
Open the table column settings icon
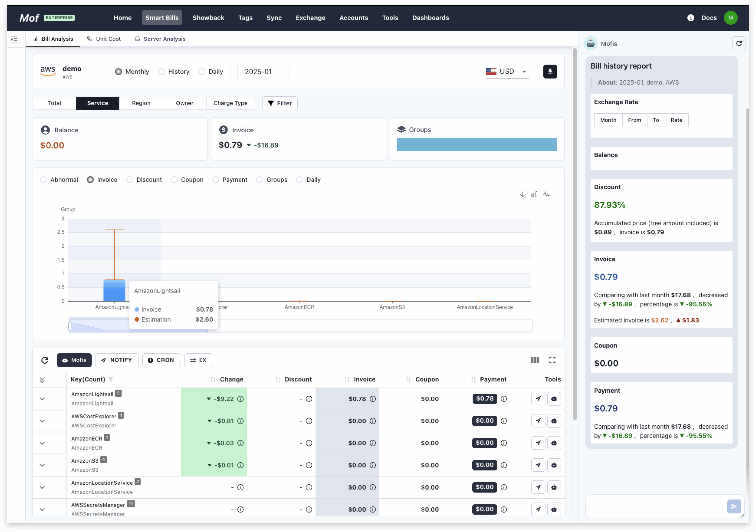tap(535, 360)
